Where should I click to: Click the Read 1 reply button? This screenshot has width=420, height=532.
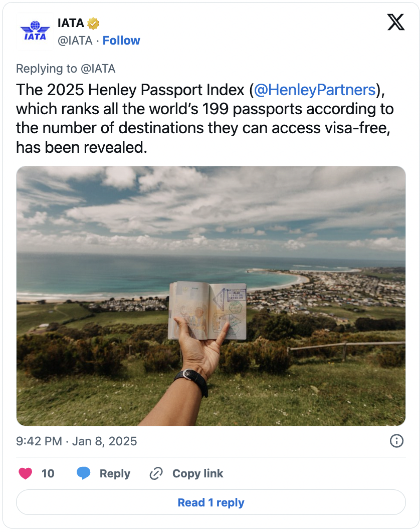click(x=211, y=502)
